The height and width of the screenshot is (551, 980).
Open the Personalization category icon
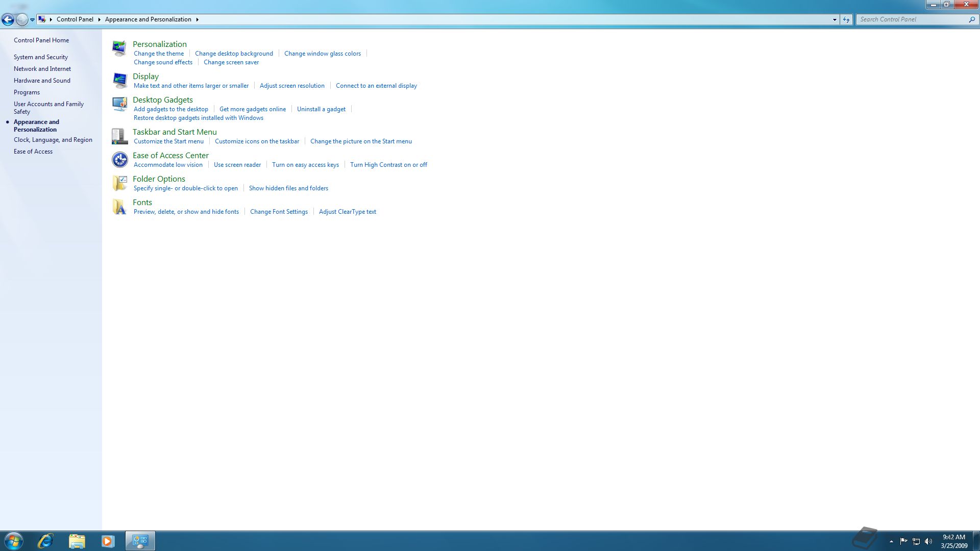point(119,48)
